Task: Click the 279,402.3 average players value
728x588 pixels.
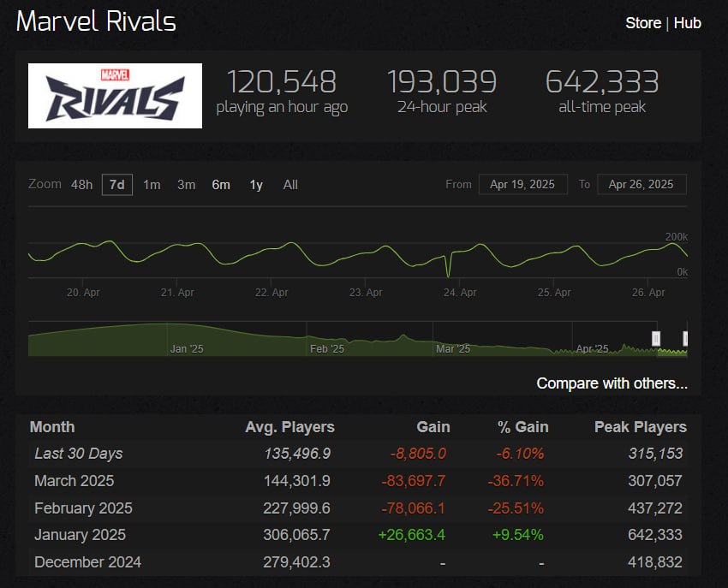Action: tap(296, 562)
